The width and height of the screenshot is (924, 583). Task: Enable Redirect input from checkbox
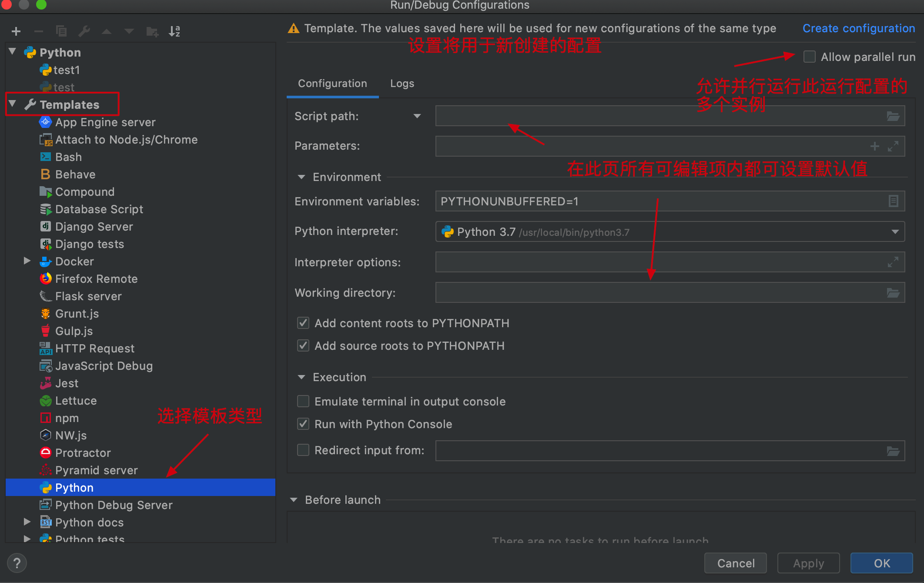[x=303, y=450]
